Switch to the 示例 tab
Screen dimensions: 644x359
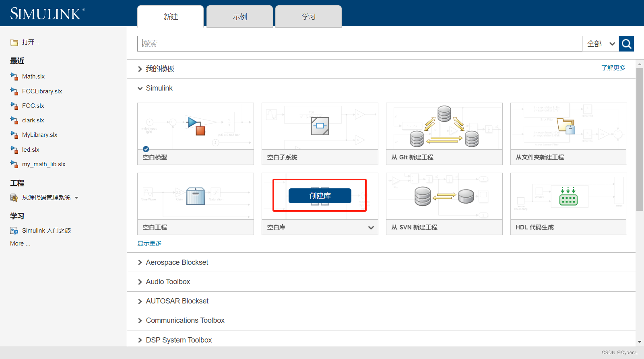point(240,17)
